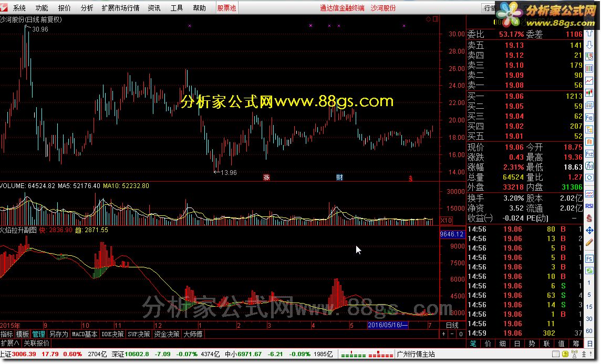Image resolution: width=601 pixels, height=364 pixels.
Task: Click the square window toggle at chart top-right
Action: pyautogui.click(x=436, y=19)
